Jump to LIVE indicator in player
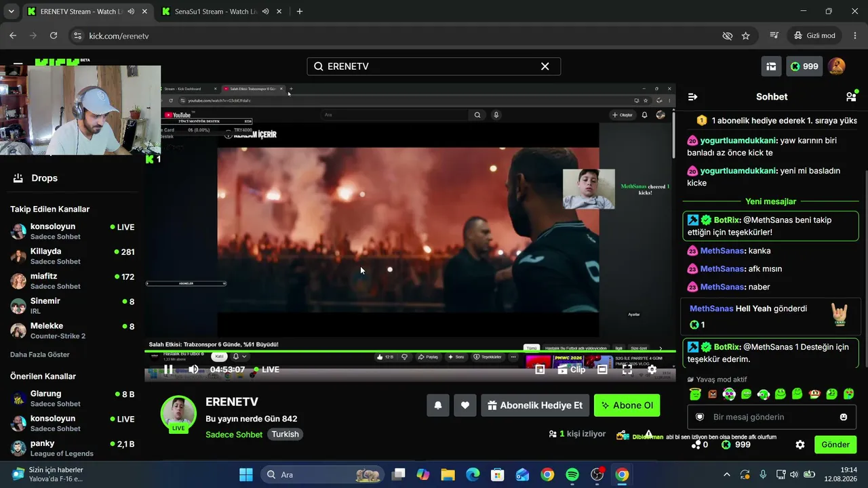The width and height of the screenshot is (868, 488). click(x=267, y=369)
